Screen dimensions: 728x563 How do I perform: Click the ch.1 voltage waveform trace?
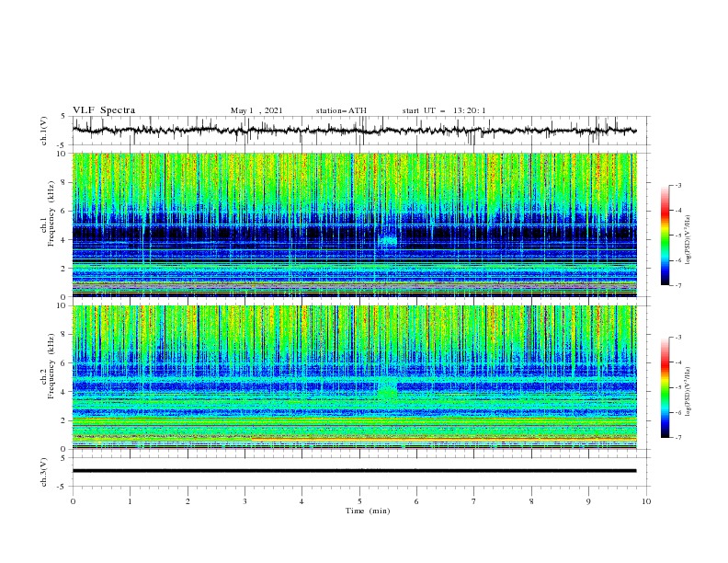click(x=354, y=131)
